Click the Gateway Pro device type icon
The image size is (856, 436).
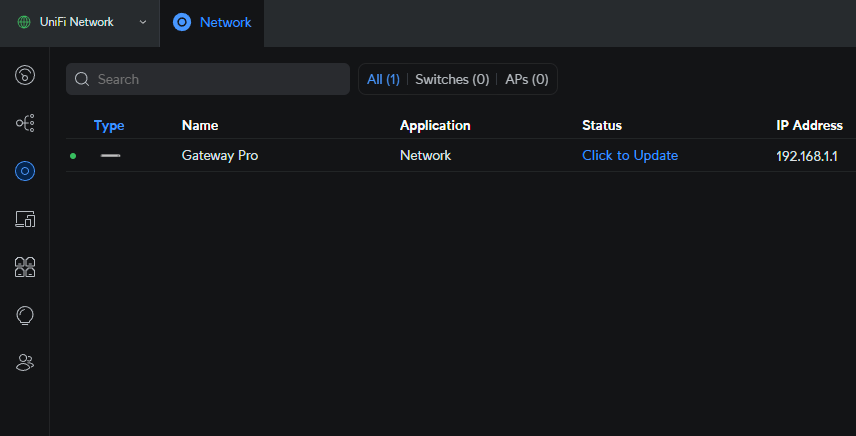[110, 156]
